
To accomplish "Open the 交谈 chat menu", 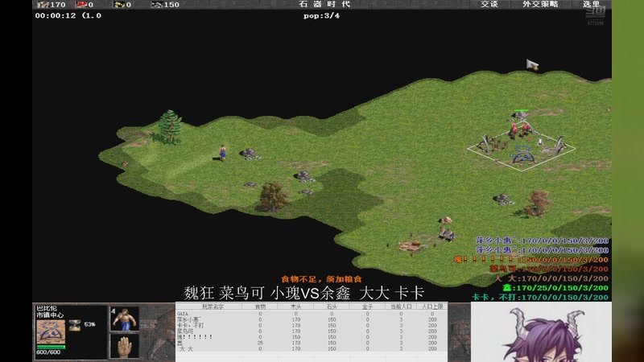I will (489, 4).
